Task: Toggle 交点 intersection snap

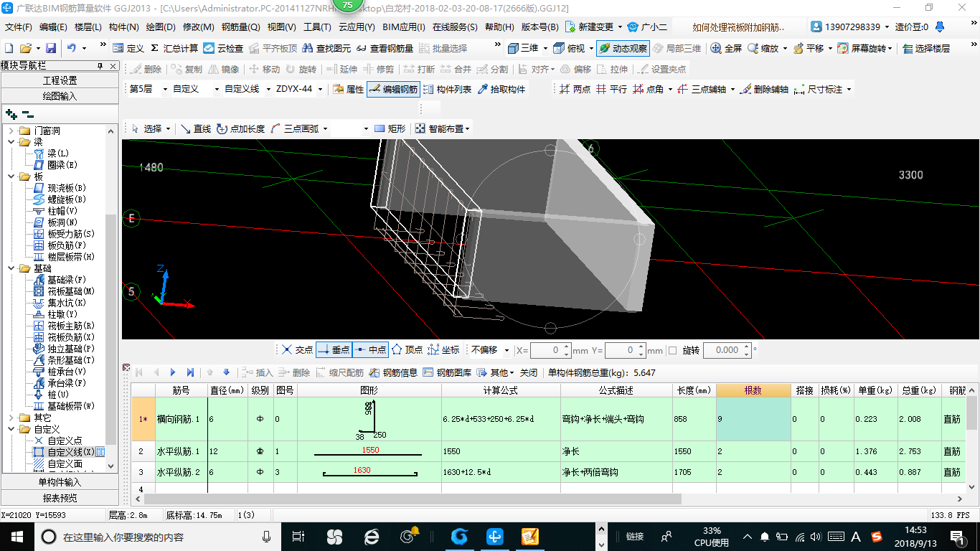Action: [x=297, y=350]
